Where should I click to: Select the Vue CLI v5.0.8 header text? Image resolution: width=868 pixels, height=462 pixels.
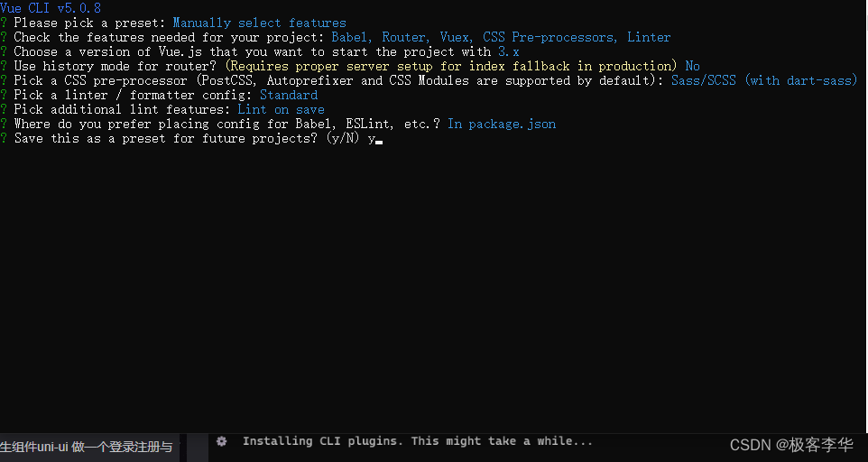51,8
